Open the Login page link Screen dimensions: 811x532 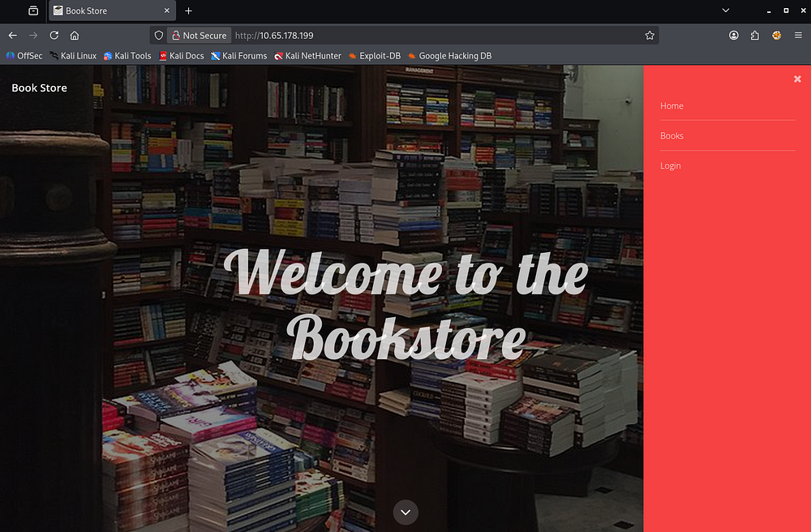tap(670, 166)
